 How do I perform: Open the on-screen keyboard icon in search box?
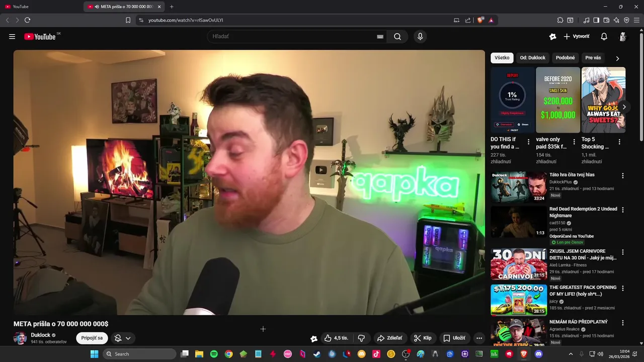[380, 37]
